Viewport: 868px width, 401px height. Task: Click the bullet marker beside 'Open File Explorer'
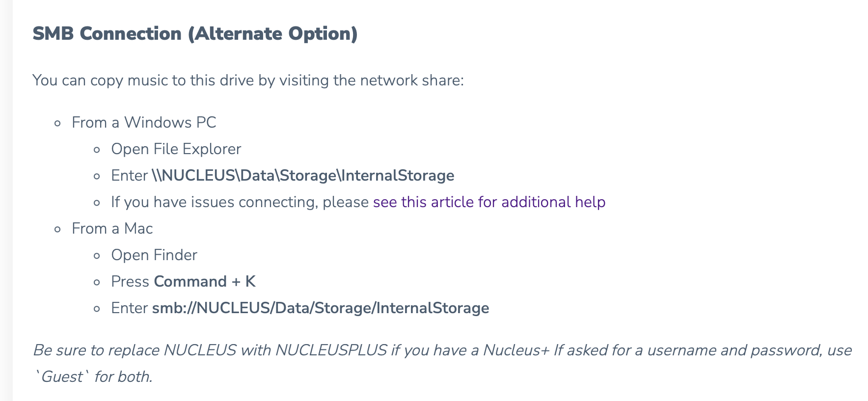(97, 150)
